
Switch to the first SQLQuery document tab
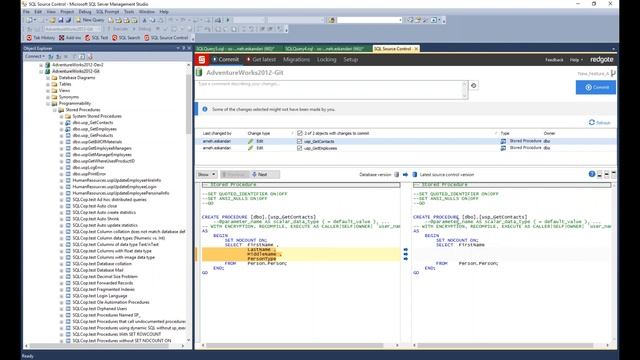[x=235, y=49]
